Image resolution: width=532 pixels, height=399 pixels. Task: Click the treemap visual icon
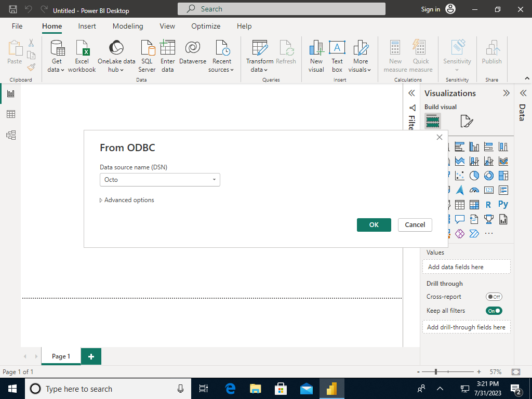pos(503,176)
